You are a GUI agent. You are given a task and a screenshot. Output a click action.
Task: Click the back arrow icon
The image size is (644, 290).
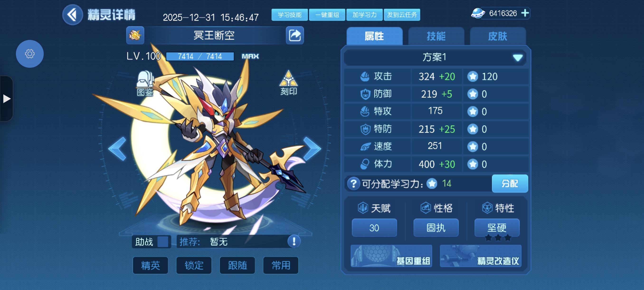[72, 14]
